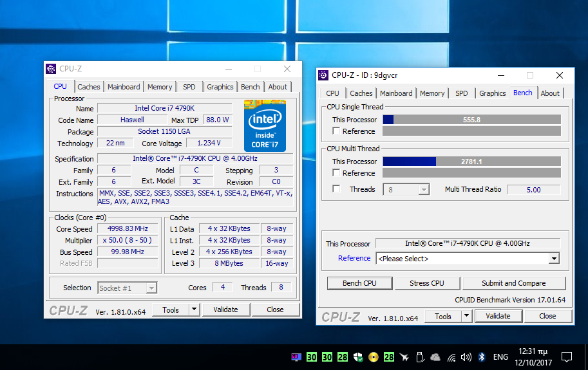Screen dimensions: 588x370
Task: Open the Selection Socket #1 dropdown
Action: pyautogui.click(x=127, y=288)
